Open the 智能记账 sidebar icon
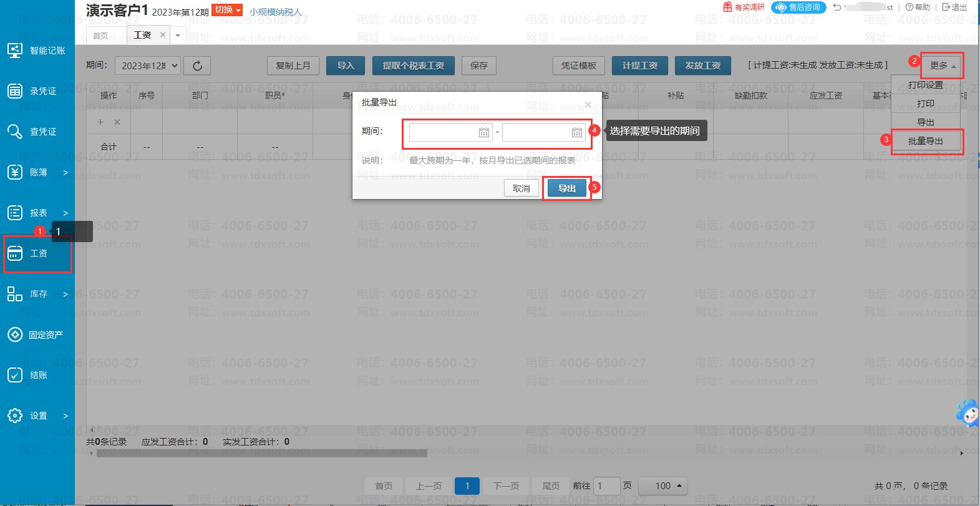The height and width of the screenshot is (506, 980). [15, 51]
